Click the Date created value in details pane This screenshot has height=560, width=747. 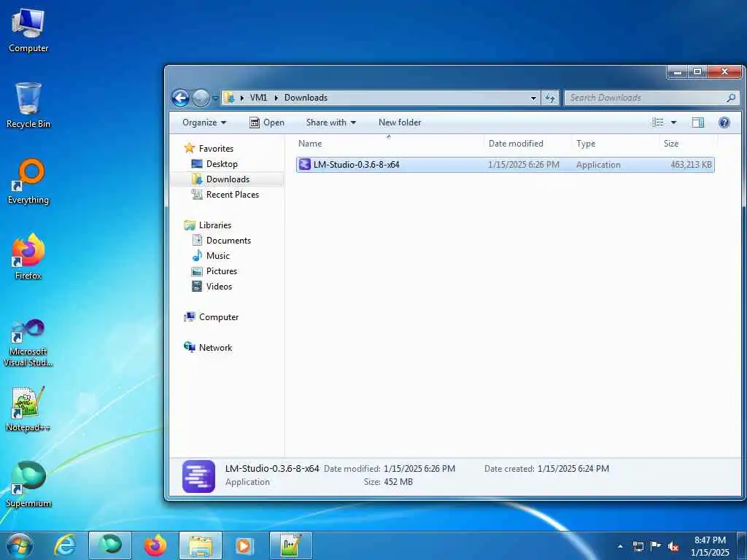pos(573,469)
